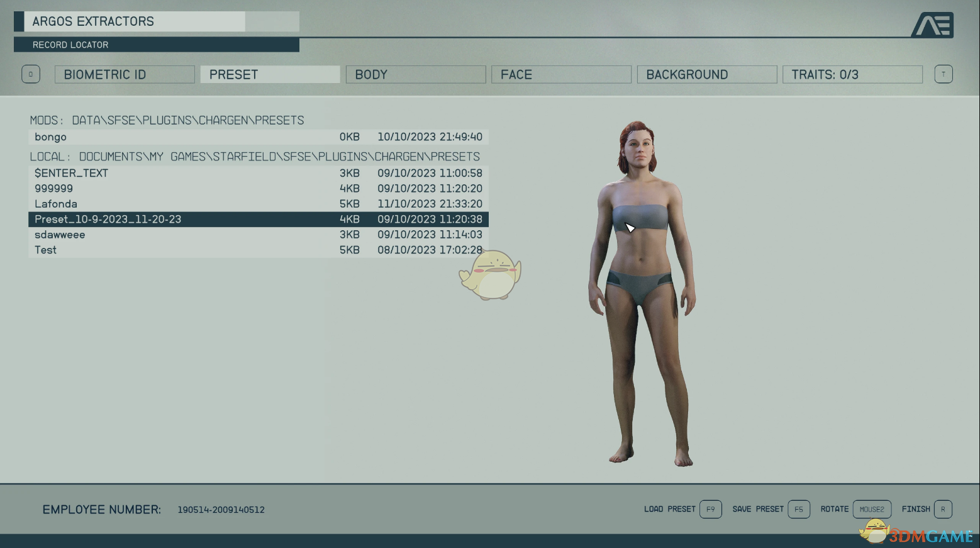
Task: Select the Test preset
Action: point(259,250)
